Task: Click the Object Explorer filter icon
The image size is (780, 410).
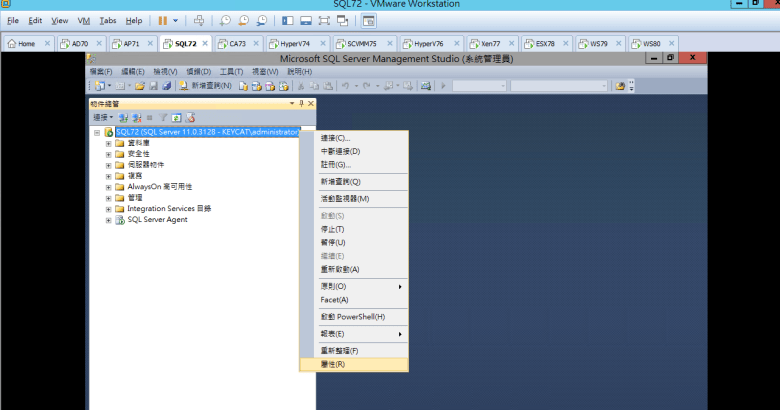Action: coord(162,118)
